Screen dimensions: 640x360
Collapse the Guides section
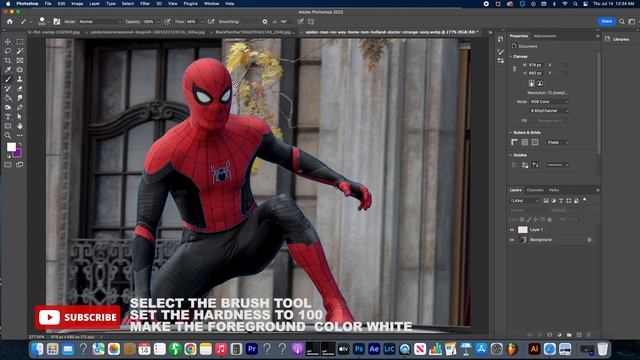click(x=511, y=155)
